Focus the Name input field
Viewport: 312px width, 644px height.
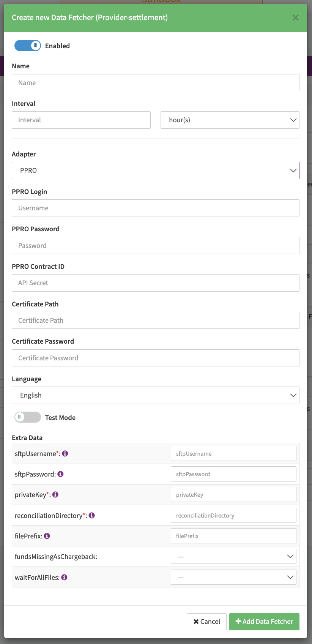click(x=155, y=83)
